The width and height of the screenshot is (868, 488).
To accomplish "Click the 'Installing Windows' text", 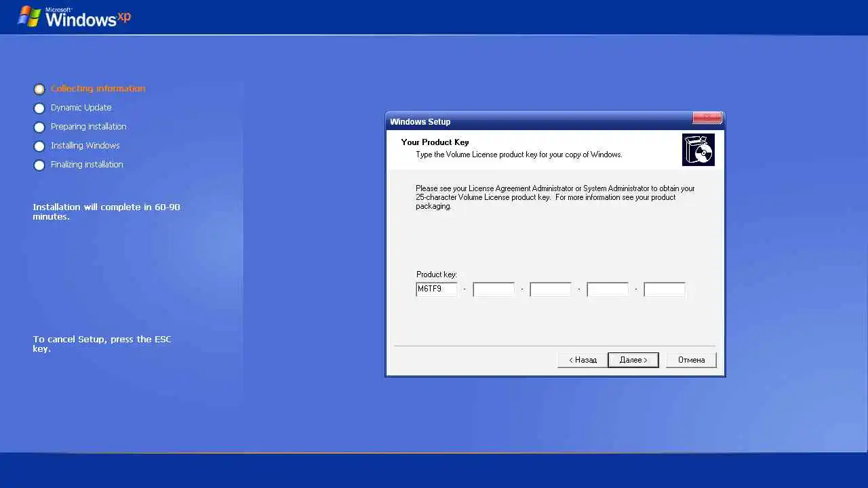I will [85, 145].
